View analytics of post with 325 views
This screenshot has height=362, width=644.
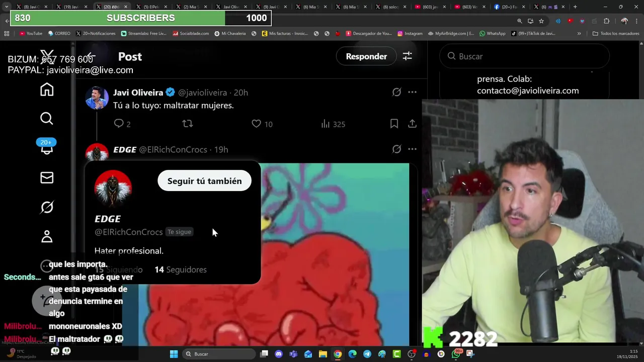333,124
